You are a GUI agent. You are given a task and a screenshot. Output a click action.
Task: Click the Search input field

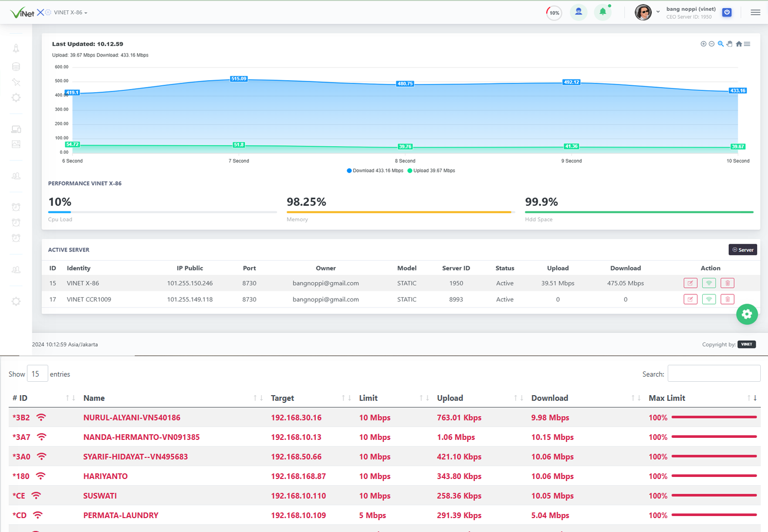(x=714, y=374)
